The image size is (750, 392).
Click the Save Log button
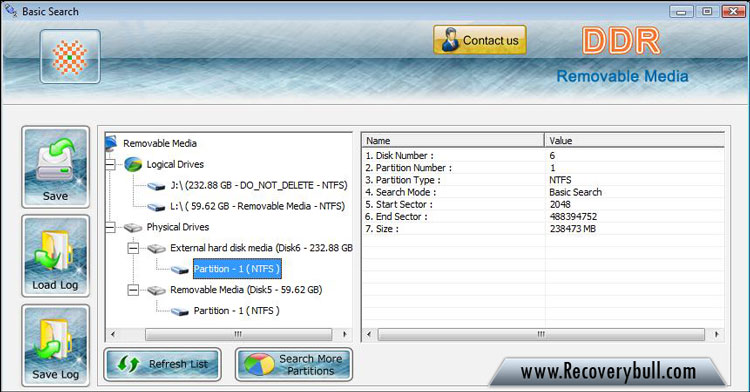(x=55, y=345)
